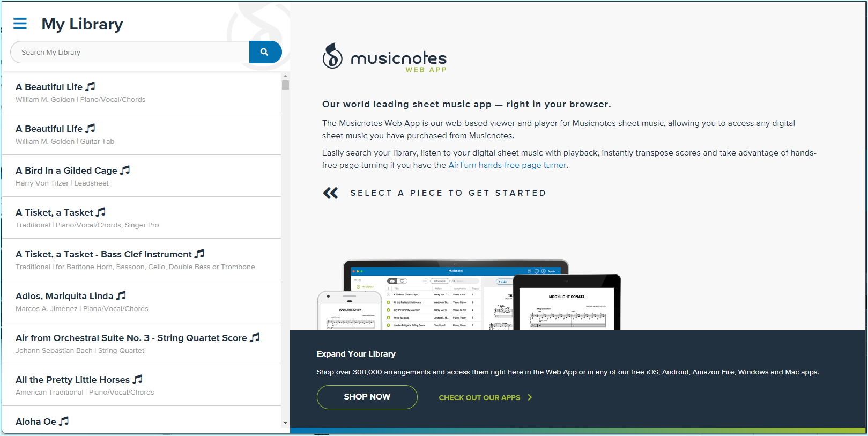The width and height of the screenshot is (868, 436).
Task: Click the SHOP NOW button
Action: tap(367, 397)
